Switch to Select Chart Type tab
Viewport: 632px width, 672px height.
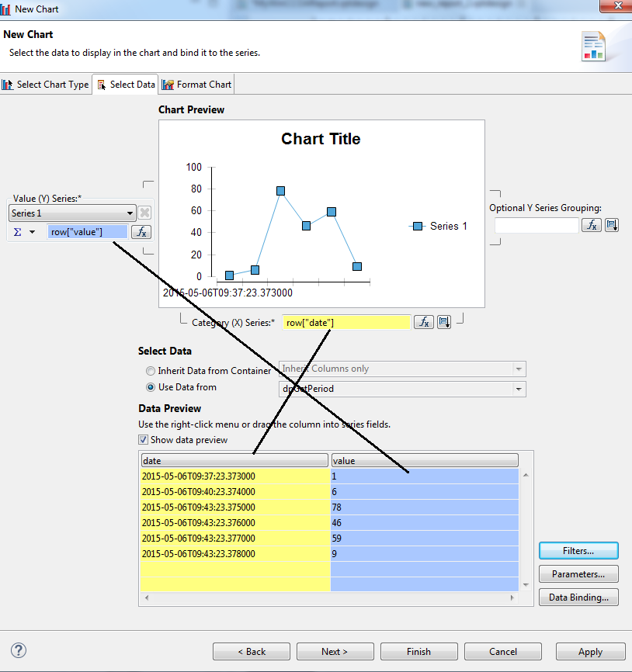[x=47, y=85]
